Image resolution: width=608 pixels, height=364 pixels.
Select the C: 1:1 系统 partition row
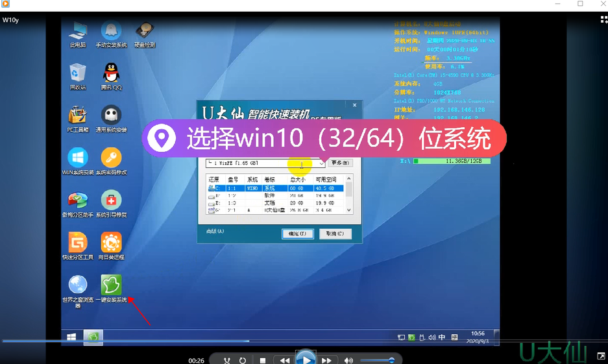pyautogui.click(x=275, y=188)
